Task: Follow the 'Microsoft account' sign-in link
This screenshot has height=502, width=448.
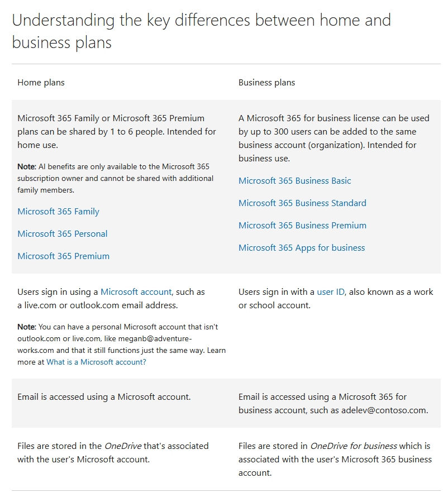Action: [x=136, y=292]
